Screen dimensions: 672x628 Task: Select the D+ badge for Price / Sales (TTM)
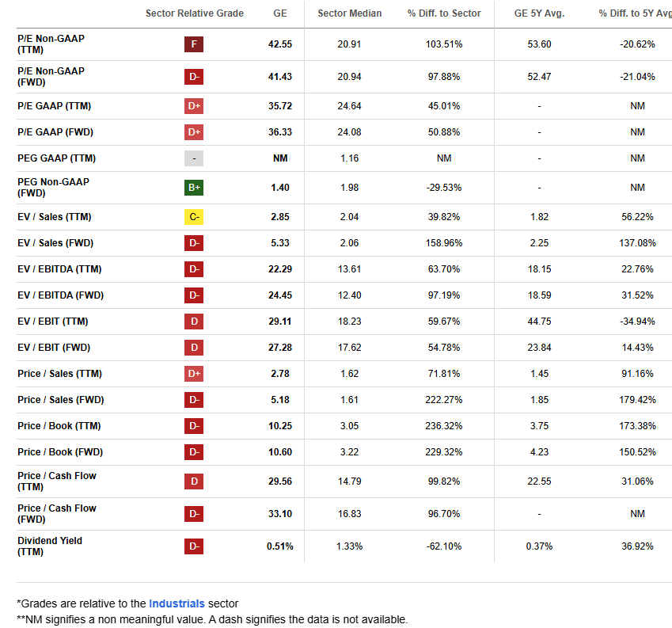(194, 373)
